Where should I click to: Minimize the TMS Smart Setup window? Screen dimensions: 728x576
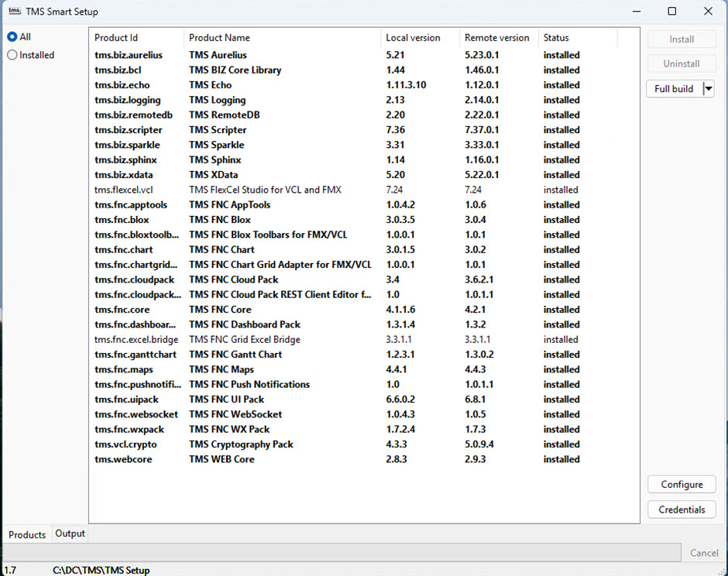point(636,12)
